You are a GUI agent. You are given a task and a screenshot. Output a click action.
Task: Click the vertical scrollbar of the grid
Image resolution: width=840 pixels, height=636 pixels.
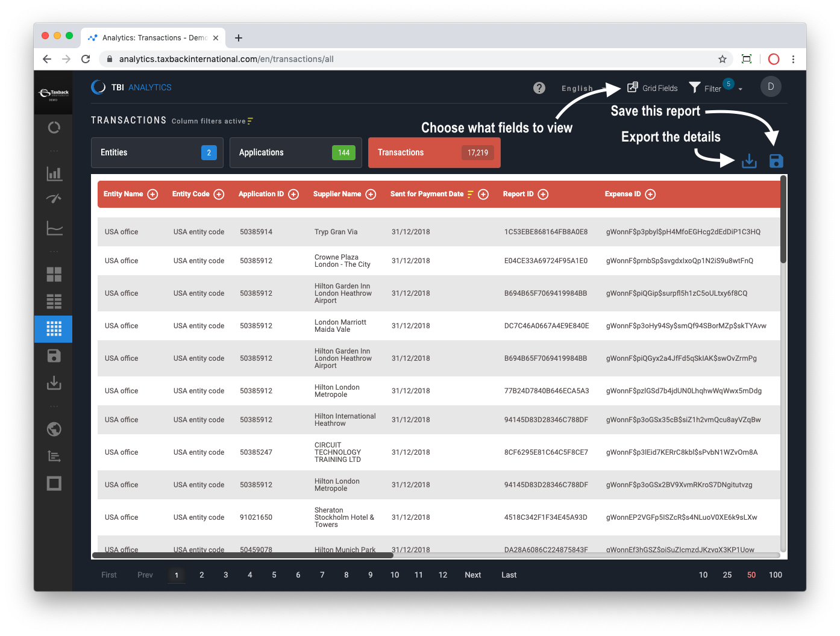coord(783,220)
